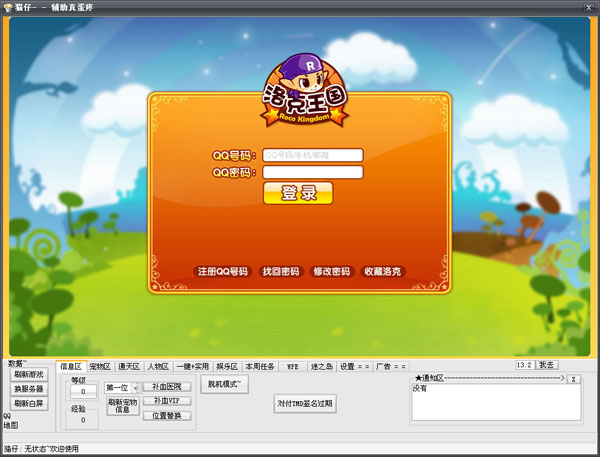Click the QQ label above 地图
The width and height of the screenshot is (600, 457).
tap(7, 416)
